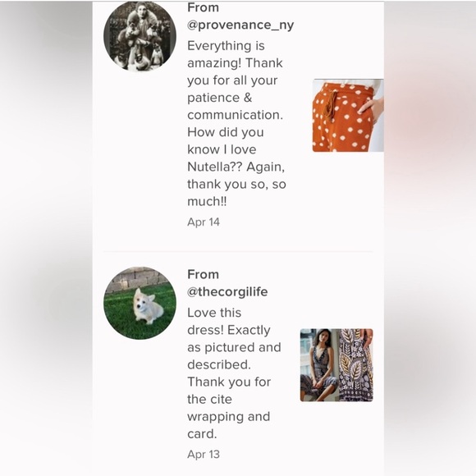
Task: Select the Apr 13 review date
Action: coord(204,454)
